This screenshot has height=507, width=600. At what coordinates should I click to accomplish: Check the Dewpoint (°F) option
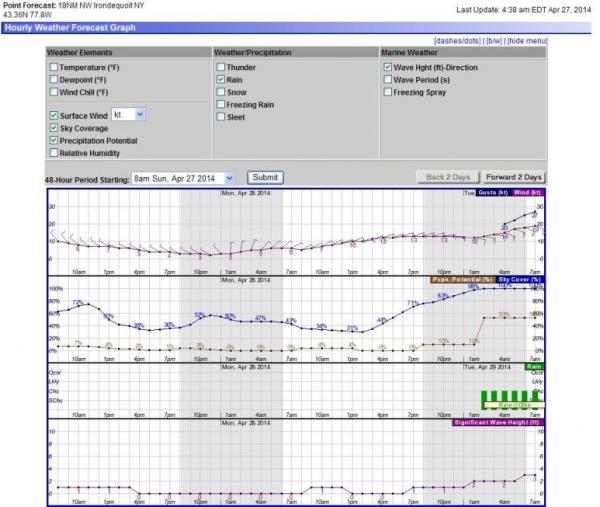pos(54,79)
